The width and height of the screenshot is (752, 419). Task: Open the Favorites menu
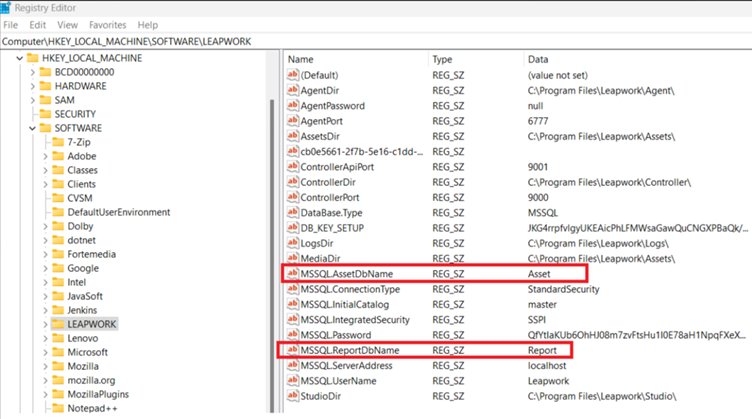tap(107, 25)
